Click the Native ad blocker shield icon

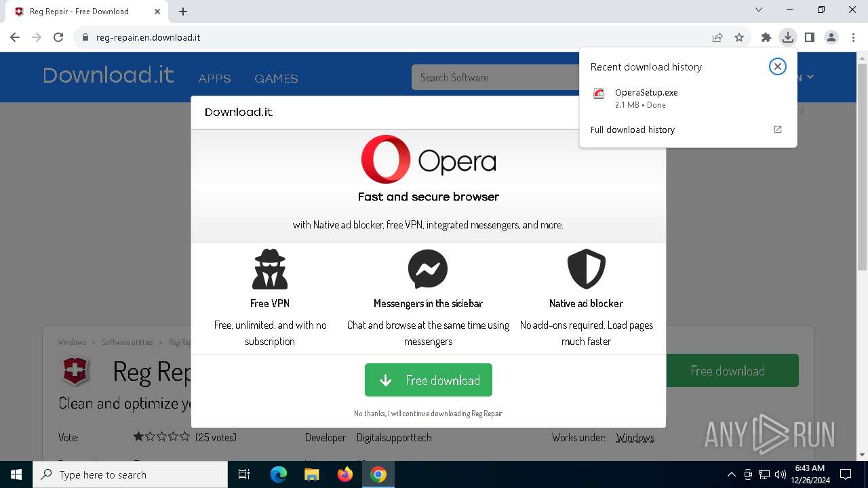586,269
